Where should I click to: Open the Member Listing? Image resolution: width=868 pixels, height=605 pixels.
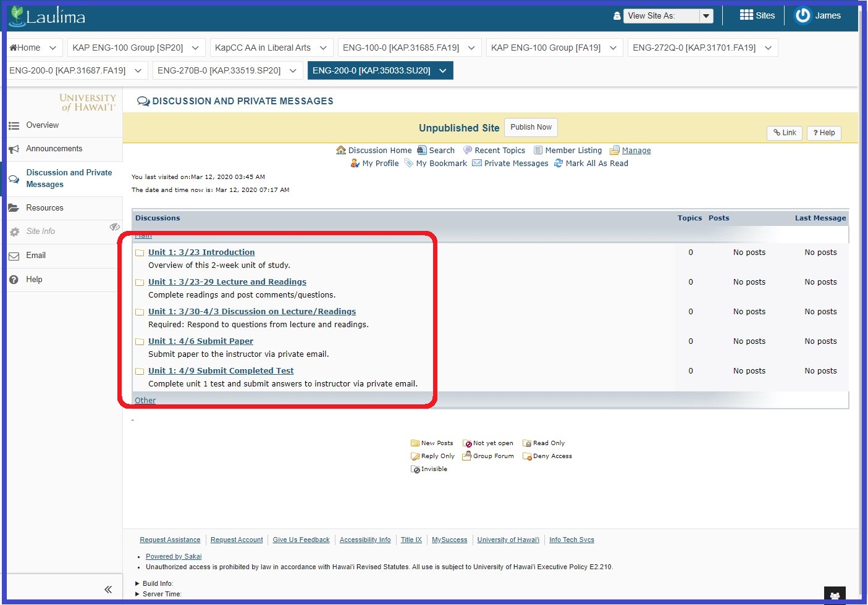point(573,150)
